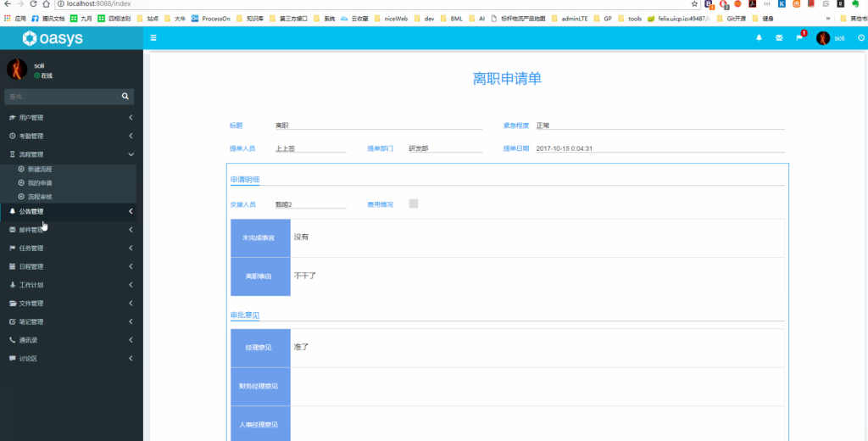
Task: Click the 在线 online status under soli
Action: pyautogui.click(x=44, y=75)
